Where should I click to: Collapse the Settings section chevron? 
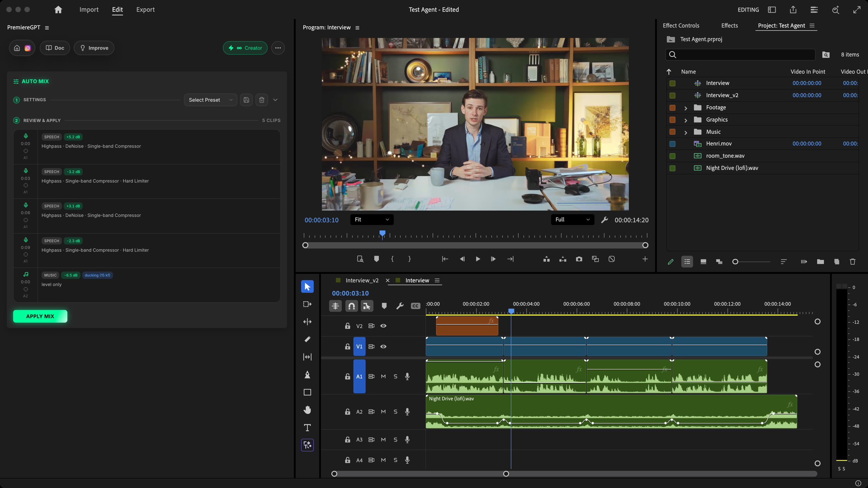coord(275,100)
